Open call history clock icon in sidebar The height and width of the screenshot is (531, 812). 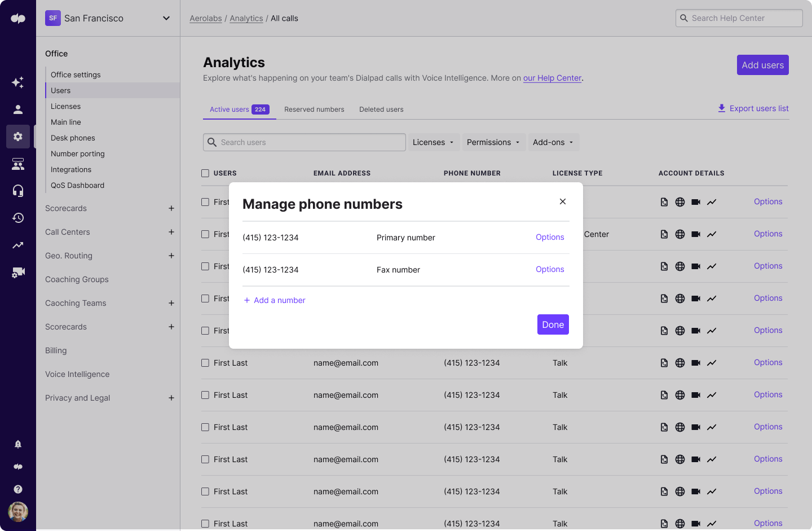pos(18,218)
